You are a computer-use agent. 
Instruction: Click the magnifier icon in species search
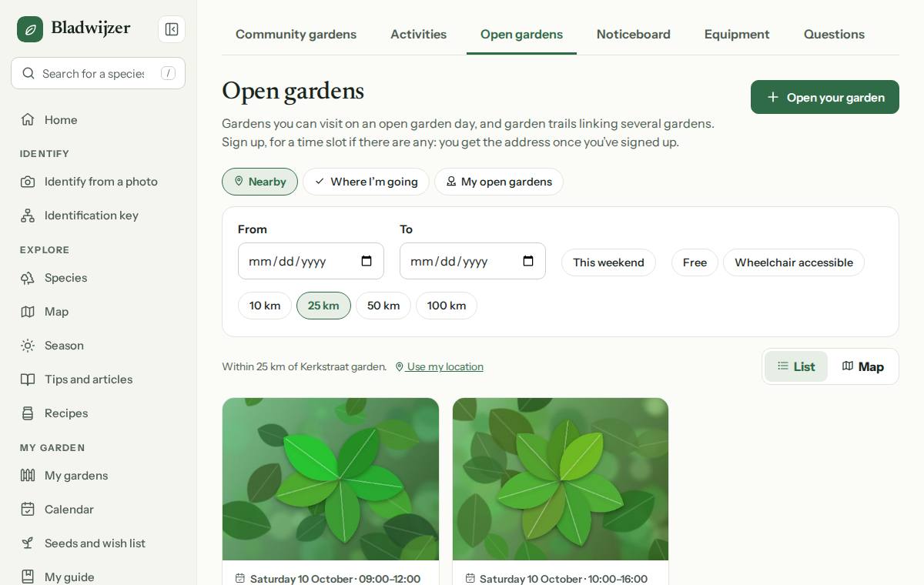point(28,73)
